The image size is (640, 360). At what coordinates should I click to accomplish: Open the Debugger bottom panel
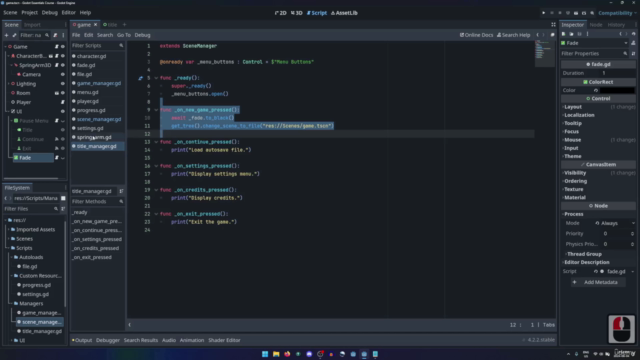coord(108,340)
